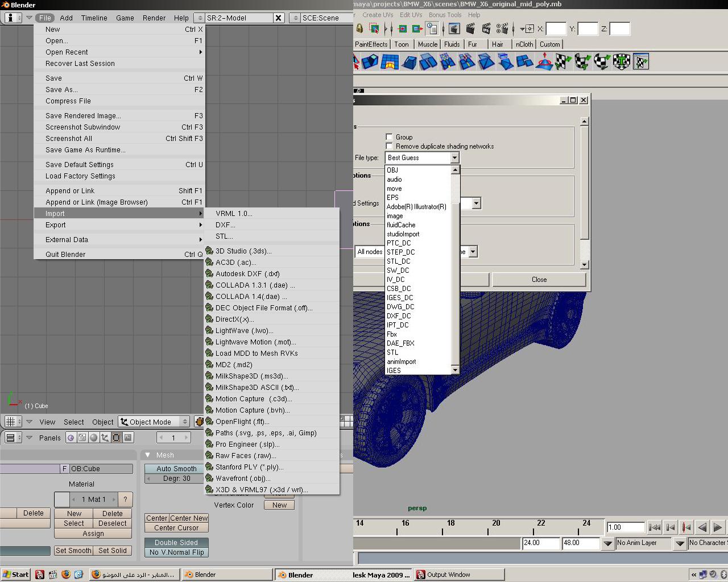Open the Object panel axes icon
The height and width of the screenshot is (582, 728).
click(105, 438)
